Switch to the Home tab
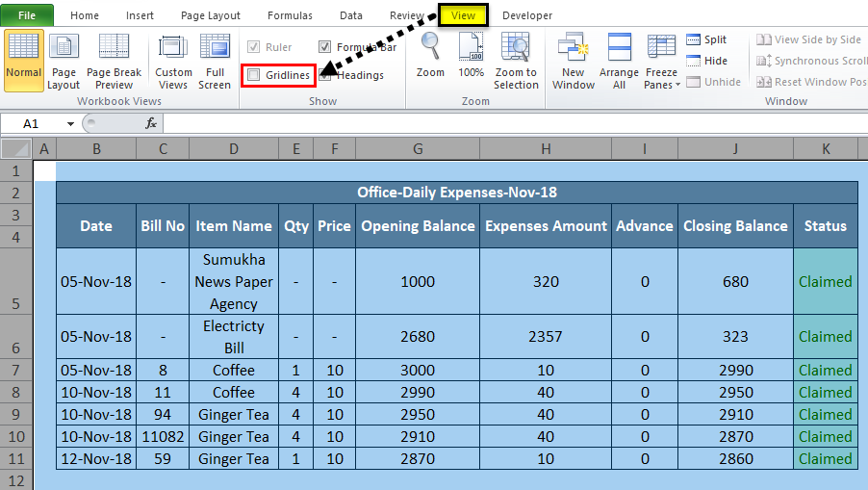This screenshot has height=490, width=868. [x=85, y=15]
